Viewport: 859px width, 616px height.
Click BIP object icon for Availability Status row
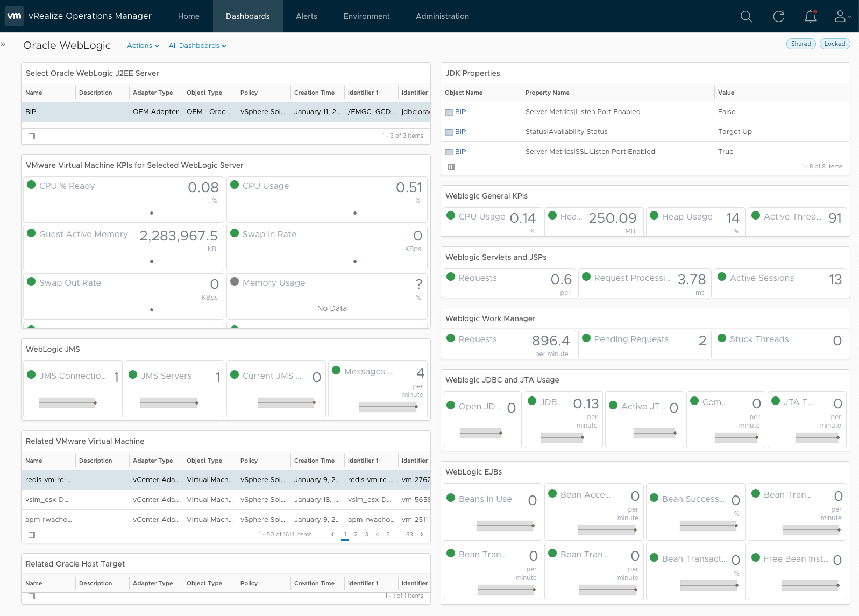coord(449,132)
